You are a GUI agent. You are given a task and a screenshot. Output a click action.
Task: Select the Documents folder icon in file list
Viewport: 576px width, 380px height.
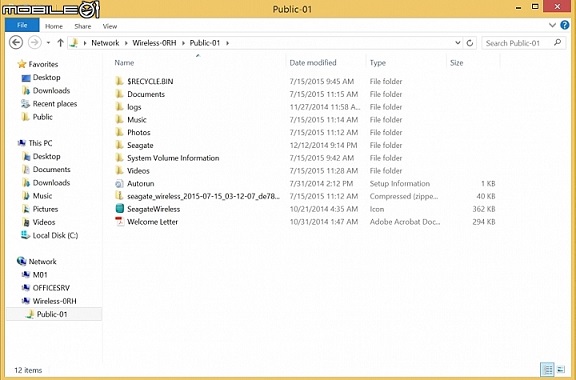(119, 94)
